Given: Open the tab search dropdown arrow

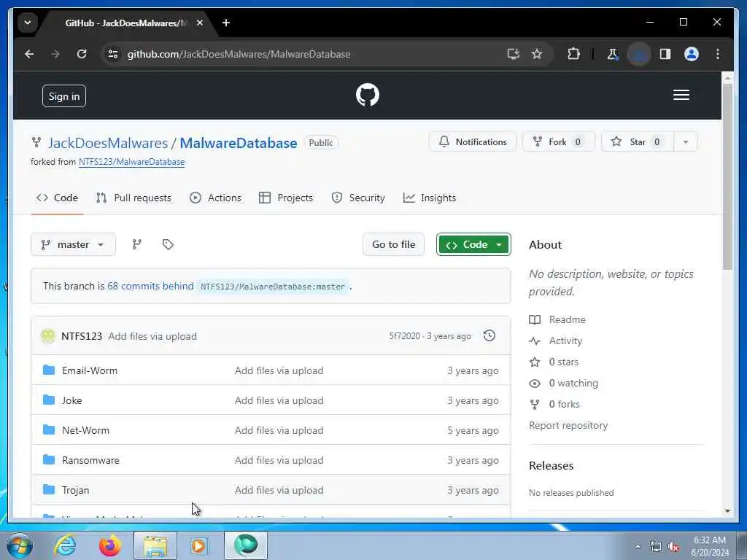Looking at the screenshot, I should click(28, 23).
